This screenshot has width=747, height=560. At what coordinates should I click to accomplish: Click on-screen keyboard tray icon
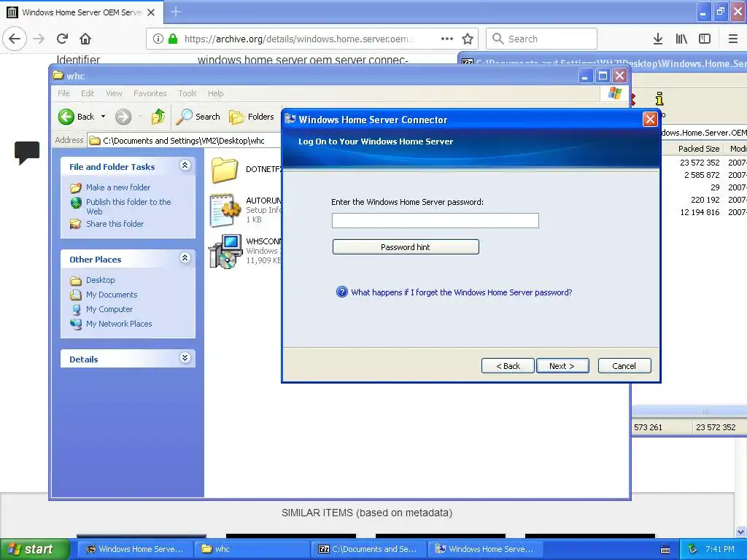pos(665,549)
